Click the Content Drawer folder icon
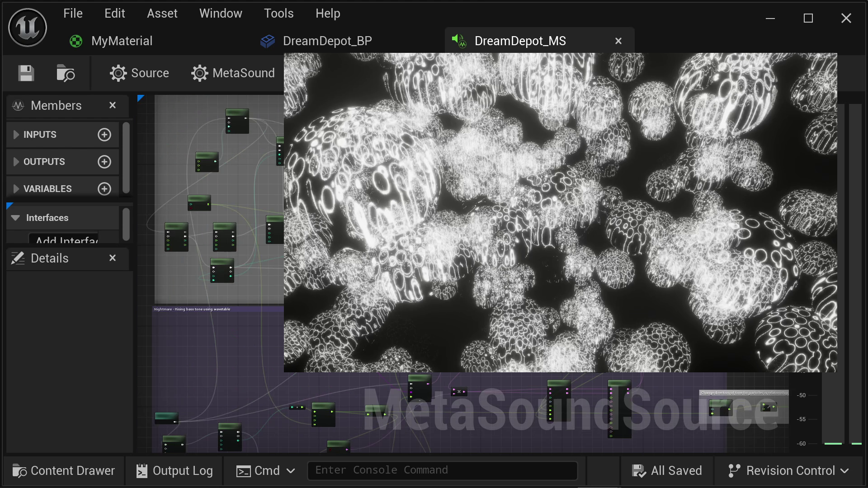This screenshot has width=868, height=488. click(19, 471)
